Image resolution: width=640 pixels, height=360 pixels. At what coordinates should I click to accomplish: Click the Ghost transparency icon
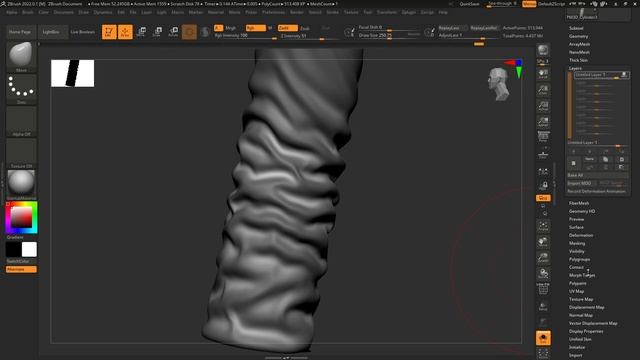click(543, 322)
